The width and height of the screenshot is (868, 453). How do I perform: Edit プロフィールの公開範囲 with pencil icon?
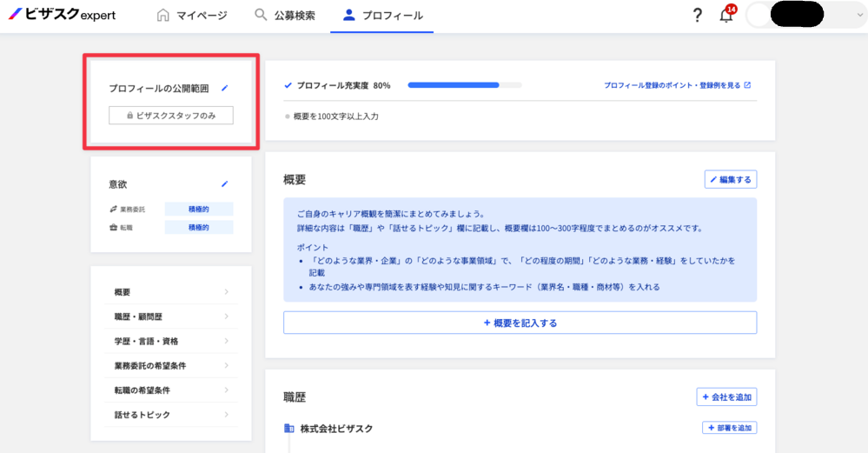tap(225, 88)
